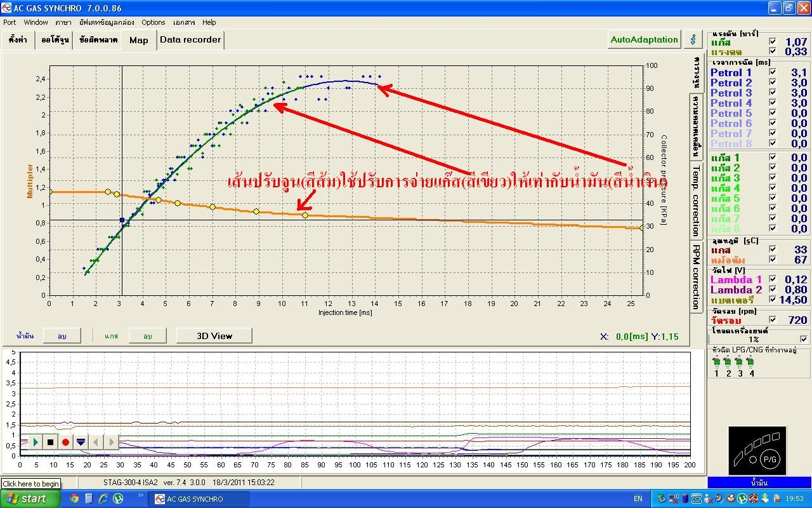Click the LPG/CNG injector 3 icon
812x508 pixels.
(x=739, y=362)
